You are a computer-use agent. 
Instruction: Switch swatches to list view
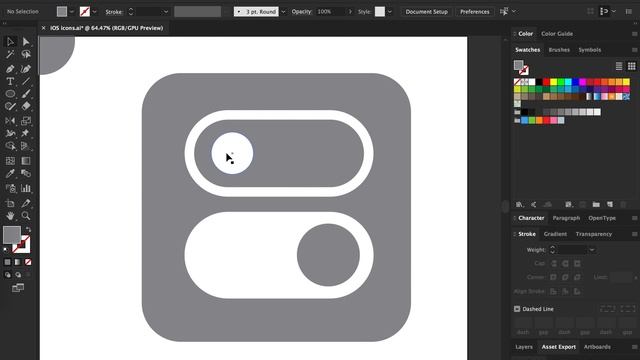coord(619,66)
